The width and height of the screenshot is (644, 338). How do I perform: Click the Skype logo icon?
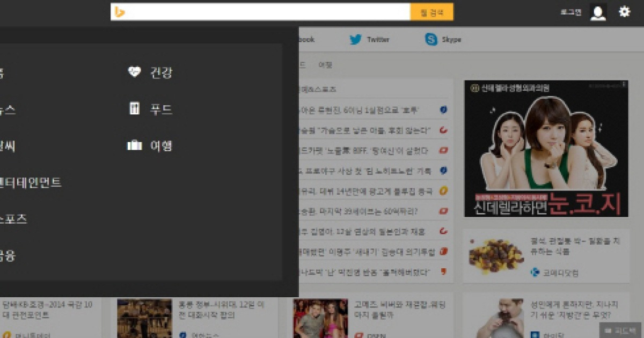[431, 39]
